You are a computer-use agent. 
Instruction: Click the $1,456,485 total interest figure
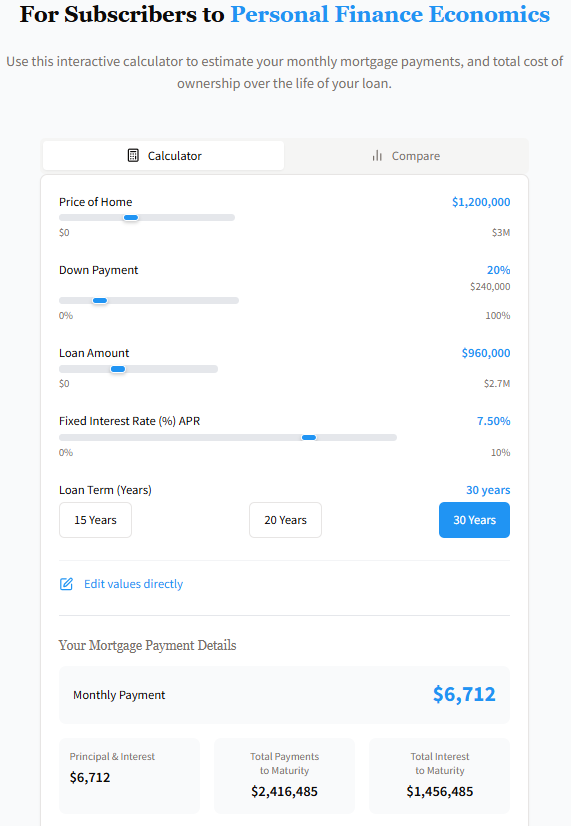click(x=440, y=791)
